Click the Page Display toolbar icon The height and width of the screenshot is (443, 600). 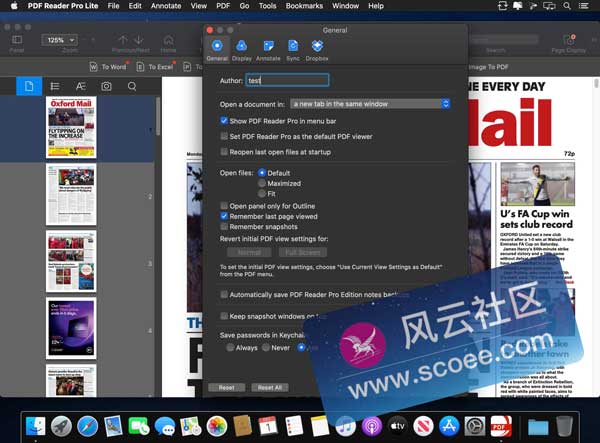tap(569, 40)
